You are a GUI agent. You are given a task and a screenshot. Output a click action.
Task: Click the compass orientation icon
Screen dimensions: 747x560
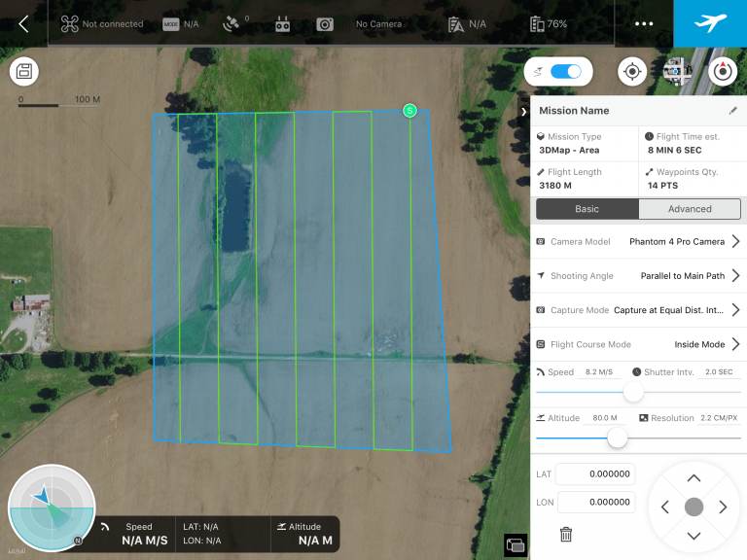pos(723,72)
